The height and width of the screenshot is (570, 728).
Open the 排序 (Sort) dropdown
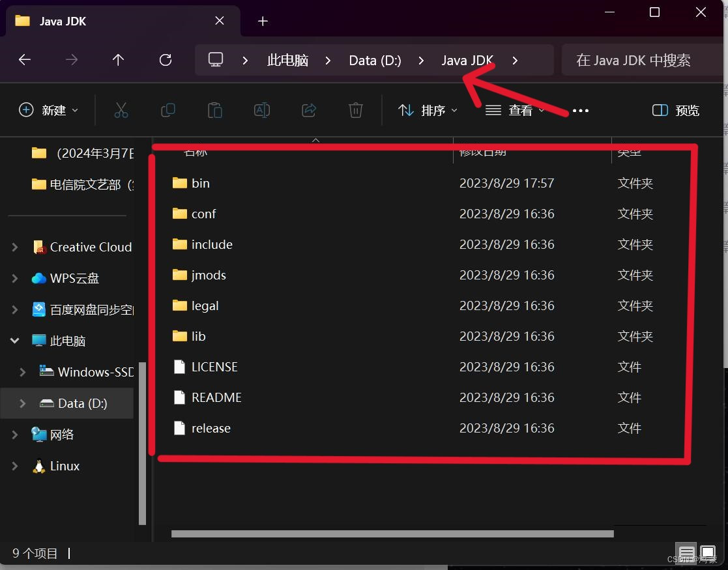[428, 111]
